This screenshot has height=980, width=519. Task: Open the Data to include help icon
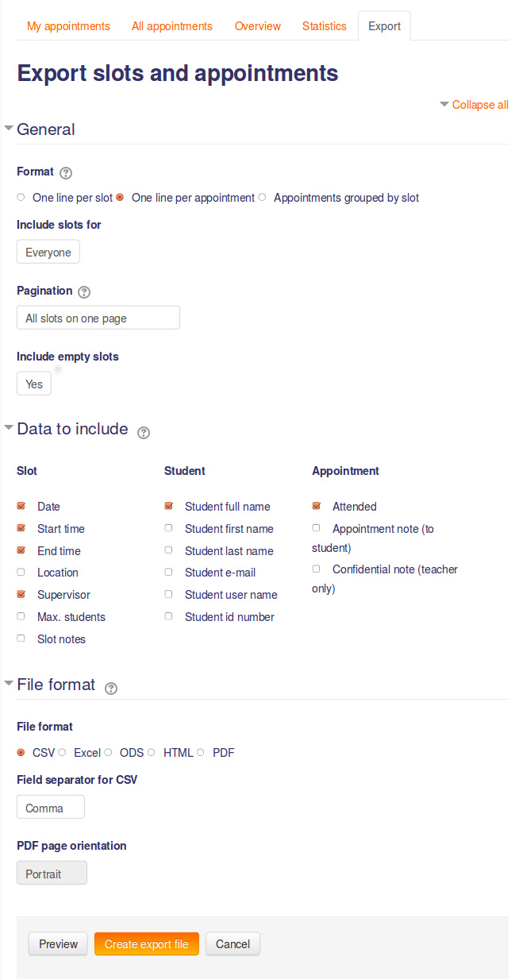tap(144, 433)
